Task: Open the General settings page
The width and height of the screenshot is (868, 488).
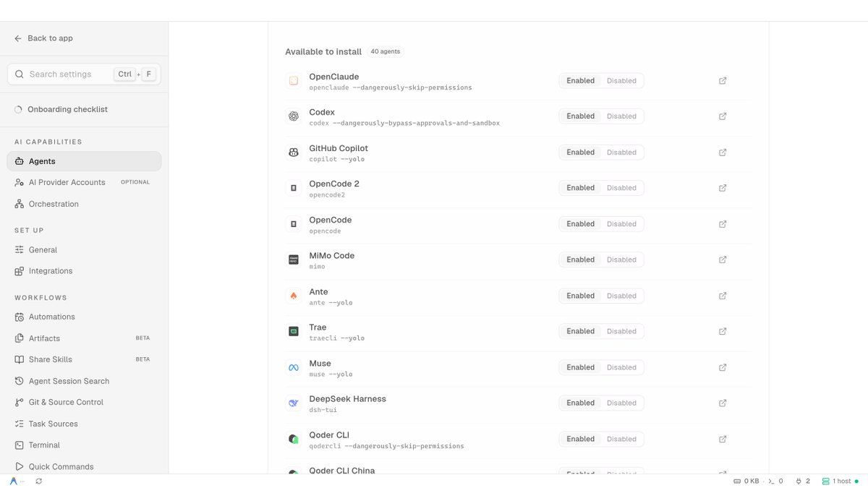Action: click(x=84, y=249)
